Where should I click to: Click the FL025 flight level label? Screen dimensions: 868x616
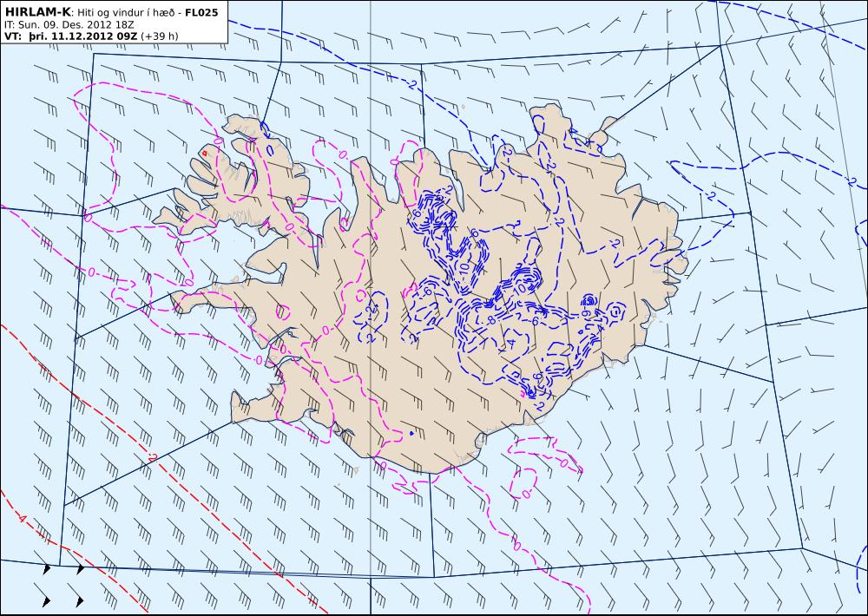click(201, 12)
